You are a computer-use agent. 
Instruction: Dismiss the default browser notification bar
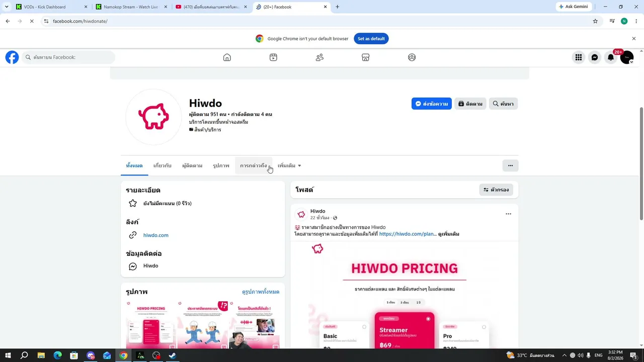pyautogui.click(x=634, y=39)
